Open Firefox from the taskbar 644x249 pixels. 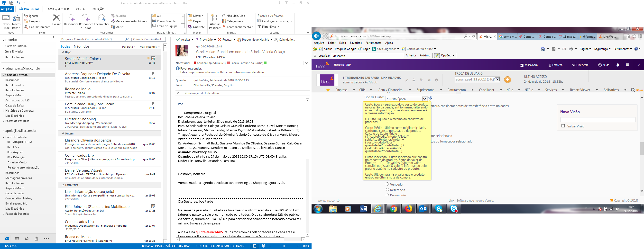point(408,209)
